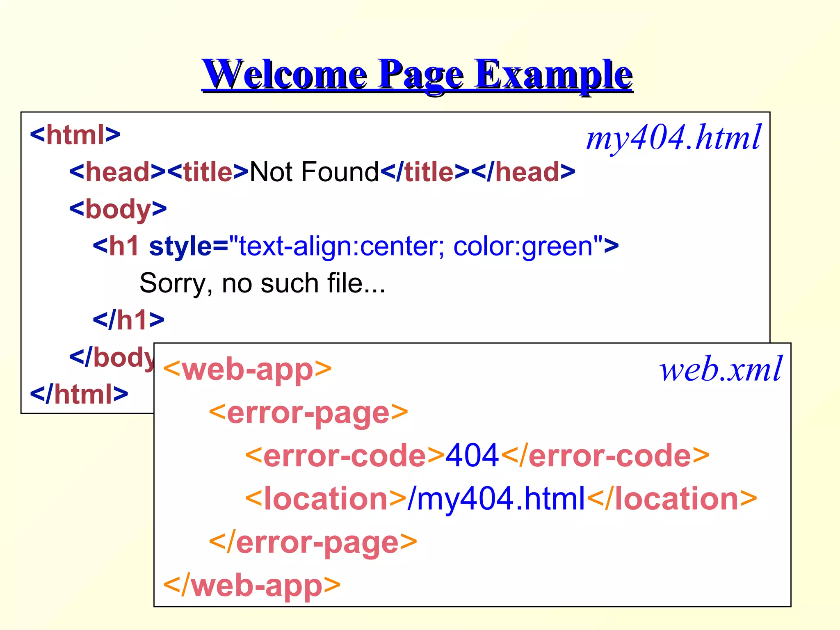Select the opening <html> tag line
840x630 pixels.
click(x=75, y=134)
